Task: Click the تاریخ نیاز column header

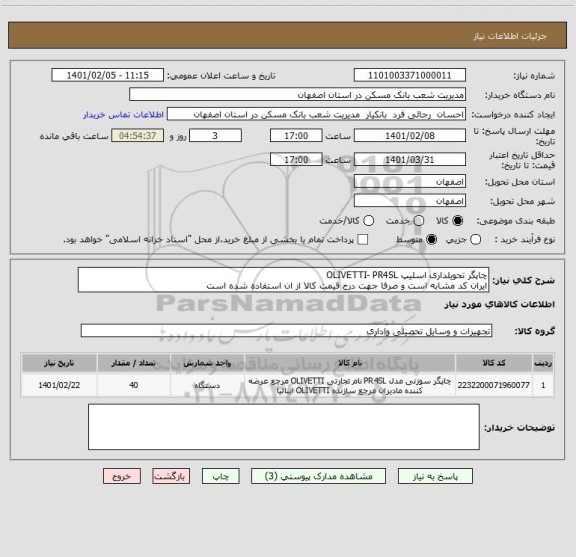Action: [x=59, y=363]
